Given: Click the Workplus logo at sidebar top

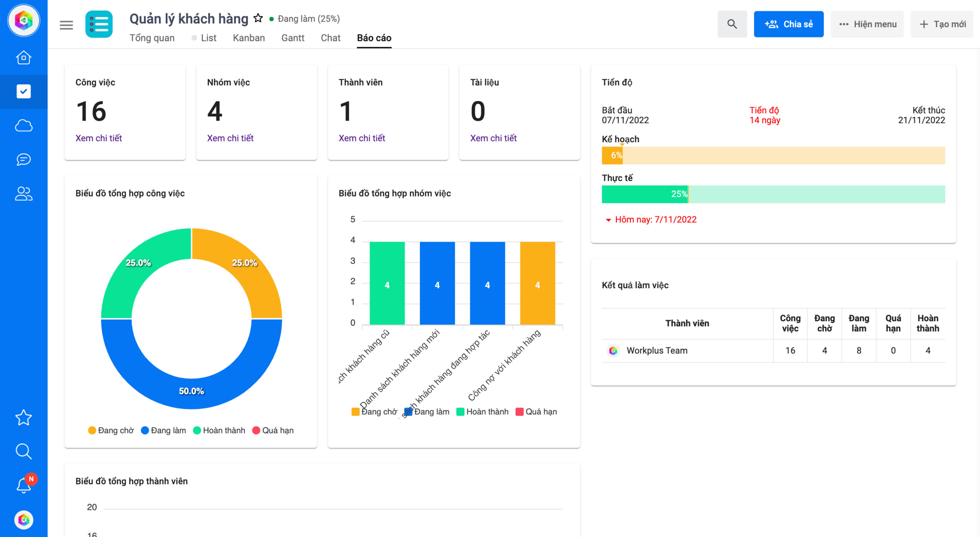Looking at the screenshot, I should click(x=24, y=20).
